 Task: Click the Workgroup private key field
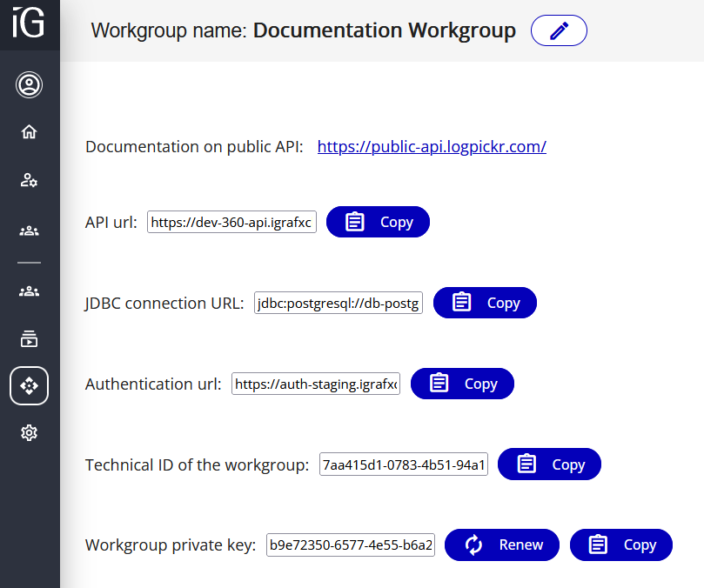click(x=351, y=545)
